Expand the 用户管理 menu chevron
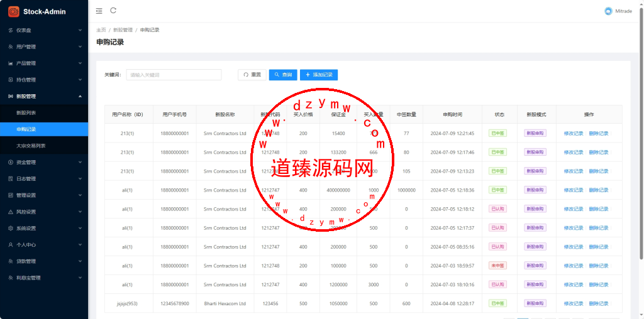 (80, 46)
